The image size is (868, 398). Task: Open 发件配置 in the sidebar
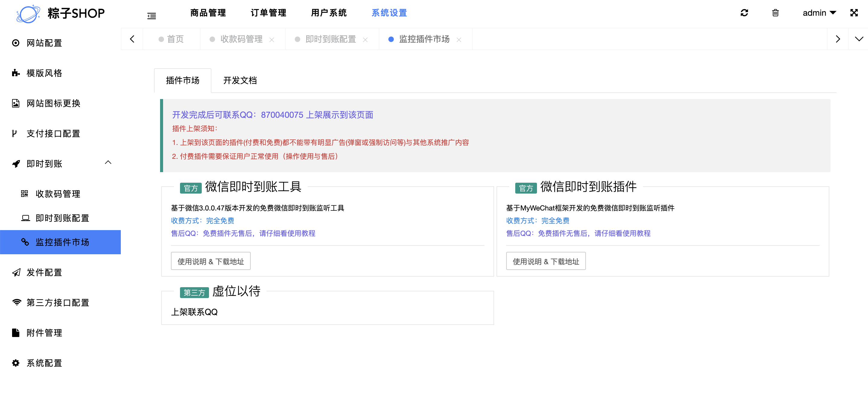[x=60, y=272]
